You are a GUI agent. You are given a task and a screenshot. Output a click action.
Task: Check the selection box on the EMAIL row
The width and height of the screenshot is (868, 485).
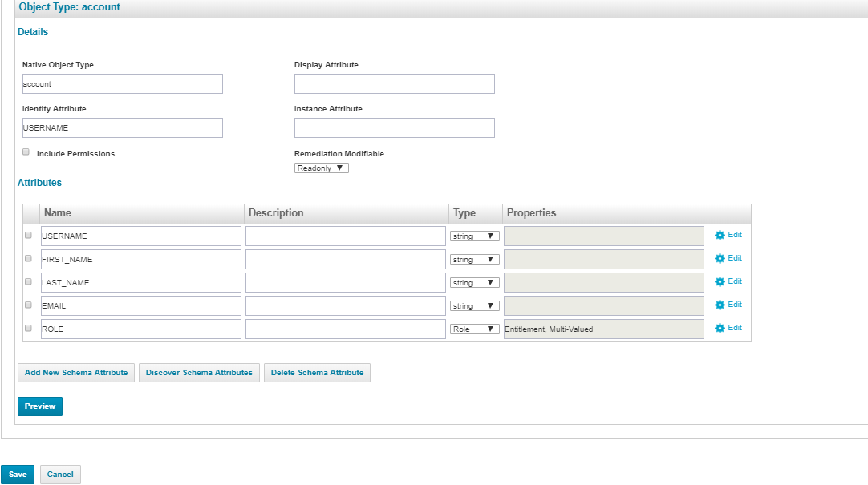[28, 305]
